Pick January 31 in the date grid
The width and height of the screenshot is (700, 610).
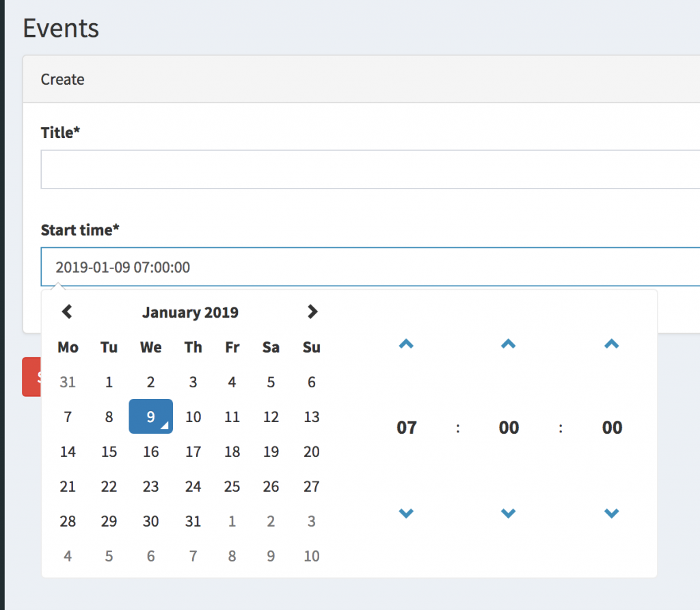[x=193, y=521]
